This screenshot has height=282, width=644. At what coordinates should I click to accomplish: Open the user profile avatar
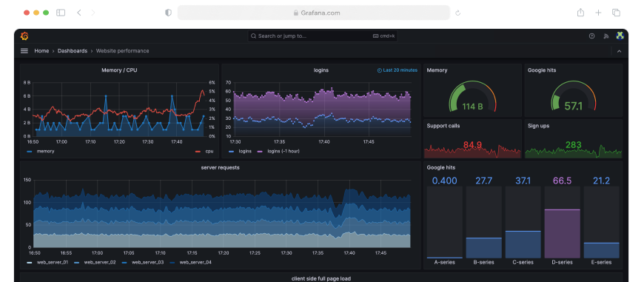point(620,36)
